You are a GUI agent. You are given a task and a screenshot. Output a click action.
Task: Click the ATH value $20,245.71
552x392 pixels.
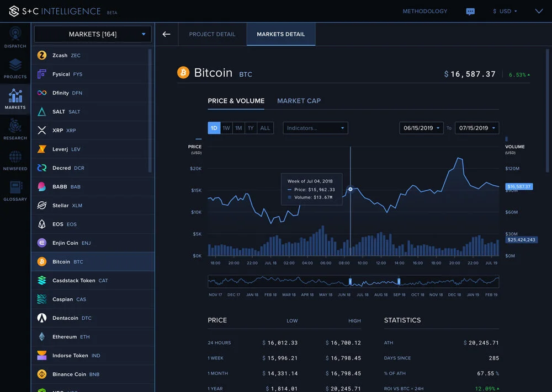(x=481, y=343)
